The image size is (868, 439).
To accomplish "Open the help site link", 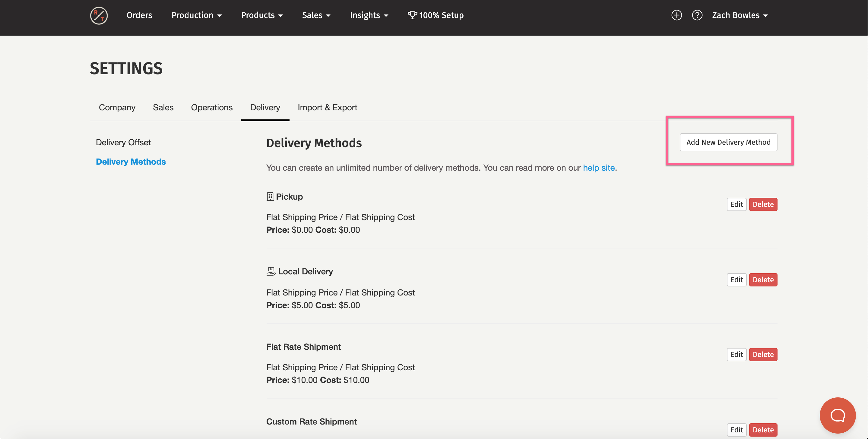I will tap(598, 168).
